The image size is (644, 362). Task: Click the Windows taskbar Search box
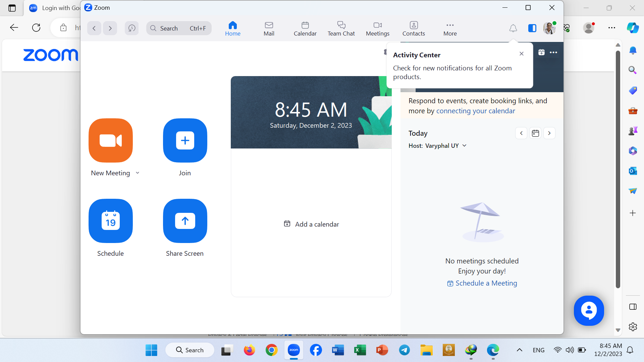[190, 350]
